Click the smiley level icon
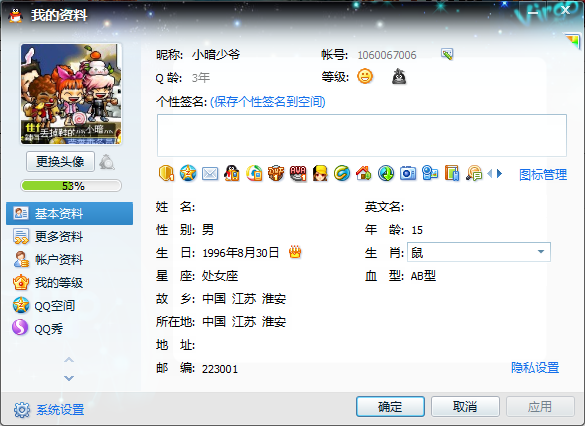The height and width of the screenshot is (426, 585). tap(365, 76)
